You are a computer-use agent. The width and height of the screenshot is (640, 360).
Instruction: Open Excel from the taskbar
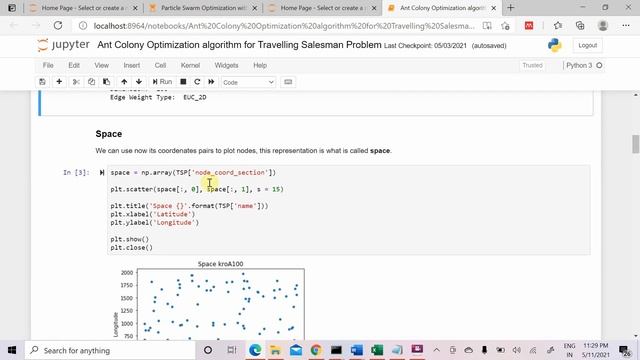[x=377, y=350]
